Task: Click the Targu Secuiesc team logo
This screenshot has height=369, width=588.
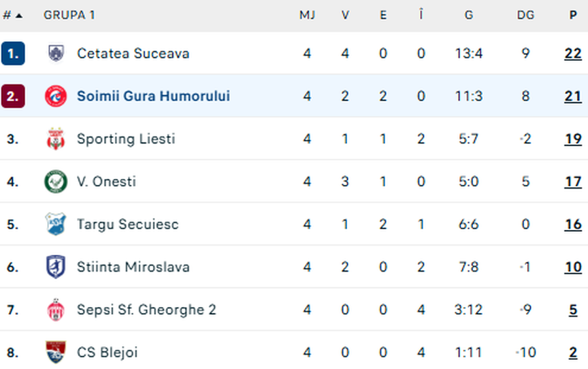Action: [x=56, y=224]
